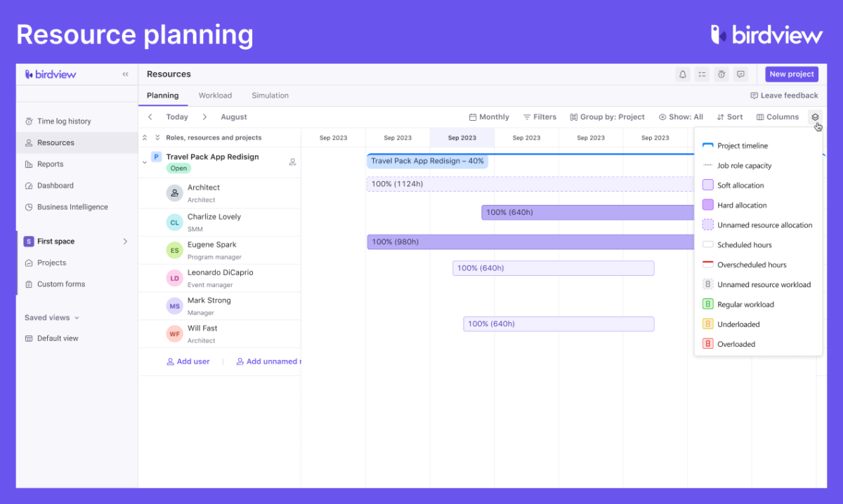Click the Open status badge
This screenshot has height=504, width=843.
pos(178,168)
